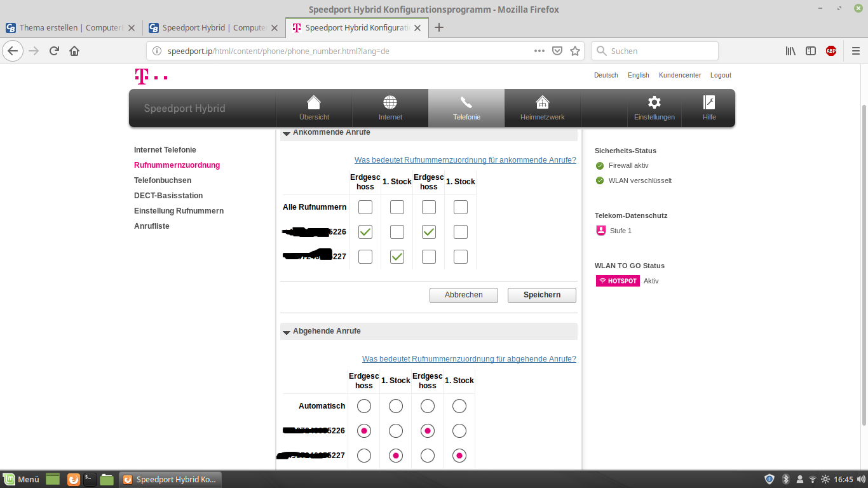Viewport: 868px width, 488px height.
Task: Uncheck ...5226 incoming in the first Erdgeschoss column
Action: 365,232
